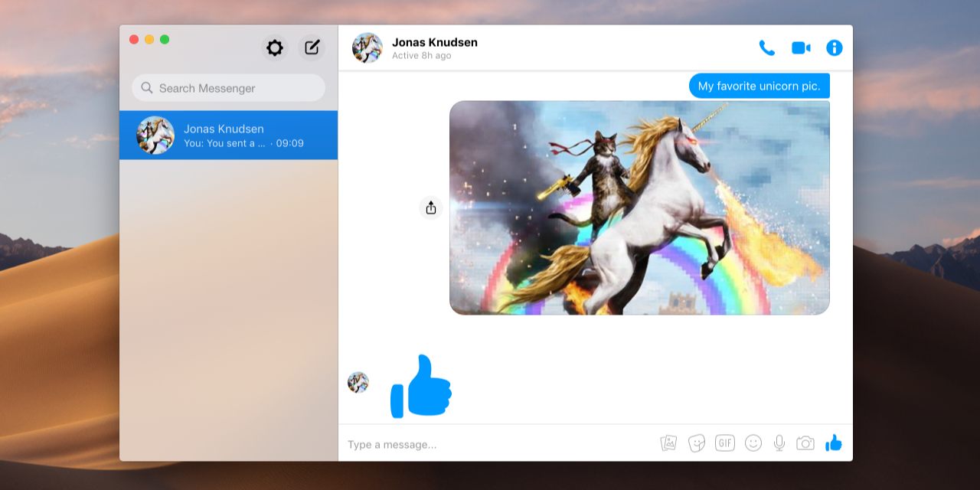Click the Jonas Knudsen name in the header
The image size is (980, 490).
point(435,42)
